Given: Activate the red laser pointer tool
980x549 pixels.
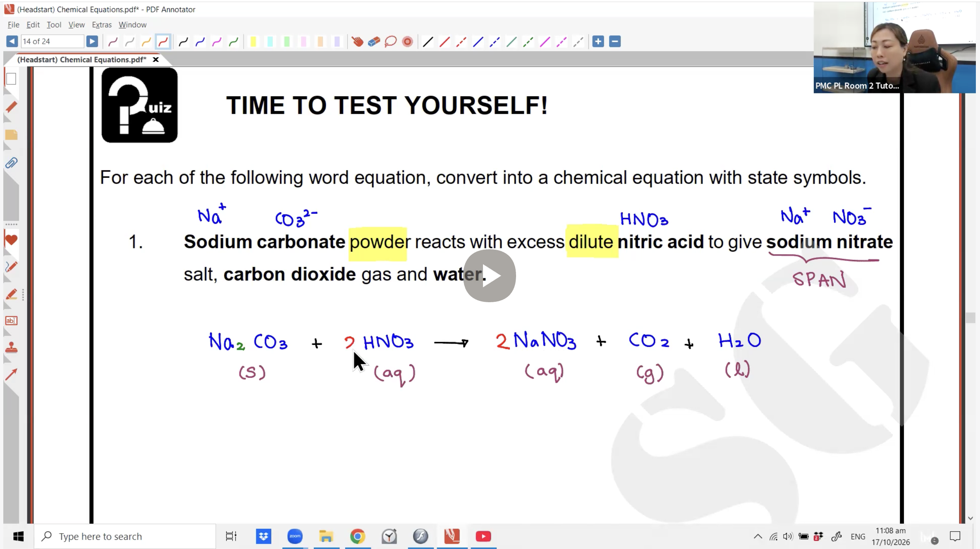Looking at the screenshot, I should pos(407,41).
